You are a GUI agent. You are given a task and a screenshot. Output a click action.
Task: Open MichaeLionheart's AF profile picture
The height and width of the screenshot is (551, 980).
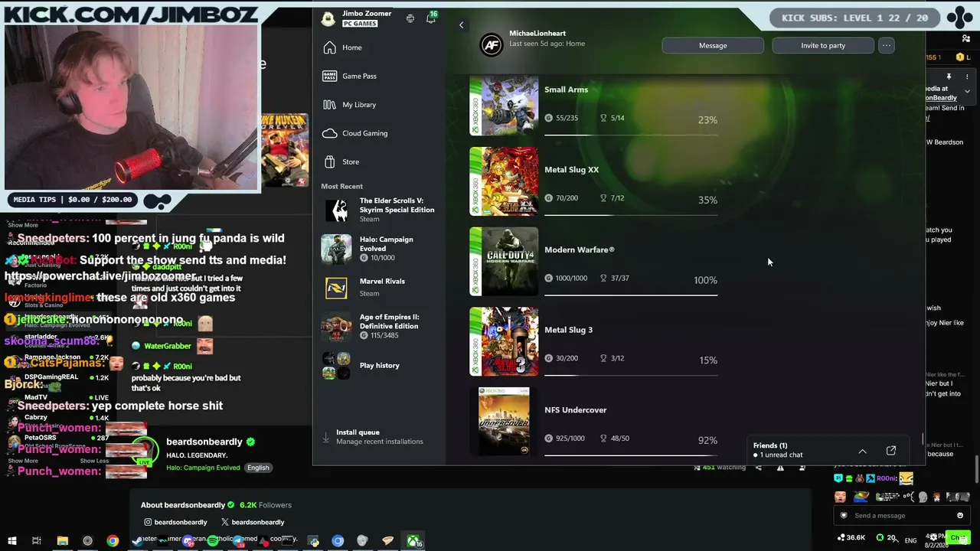[492, 45]
